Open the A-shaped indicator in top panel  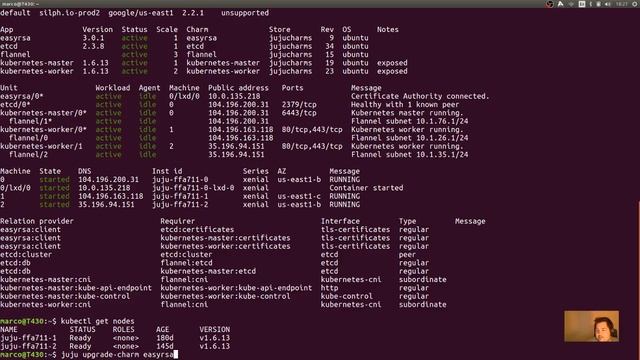[561, 4]
